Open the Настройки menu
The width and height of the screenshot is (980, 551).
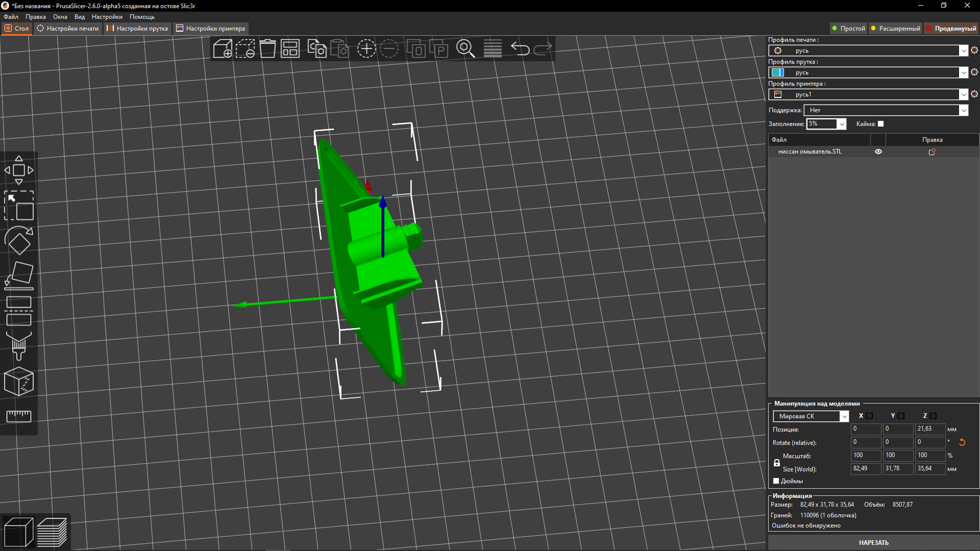point(107,17)
